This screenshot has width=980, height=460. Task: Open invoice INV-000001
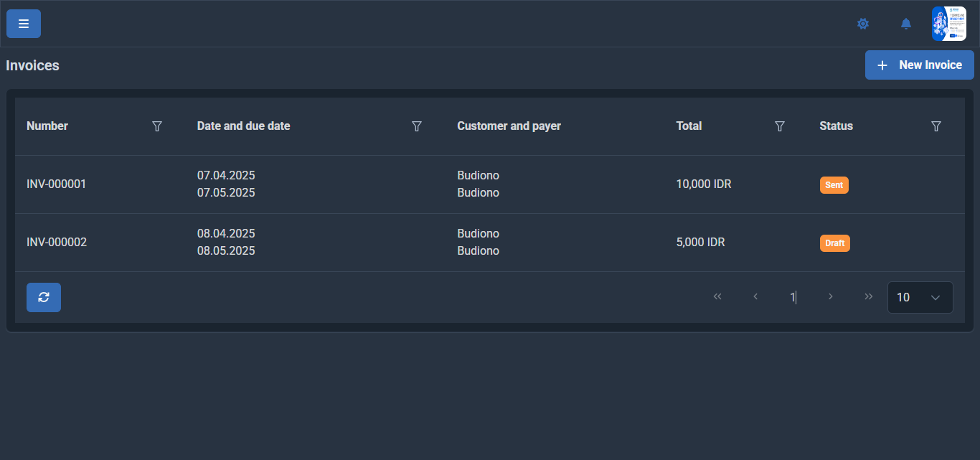(x=57, y=184)
